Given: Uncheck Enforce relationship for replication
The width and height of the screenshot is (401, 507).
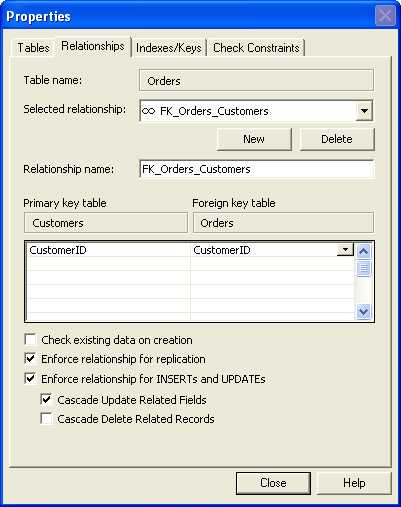Looking at the screenshot, I should click(31, 359).
